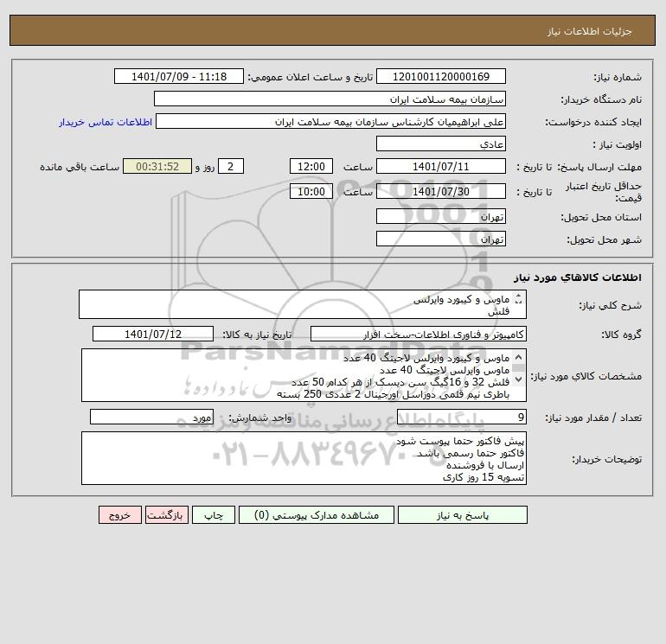The height and width of the screenshot is (644, 666).
Task: Click line فلش 32 و 16گیگ سن دیسک
Action: [x=400, y=382]
